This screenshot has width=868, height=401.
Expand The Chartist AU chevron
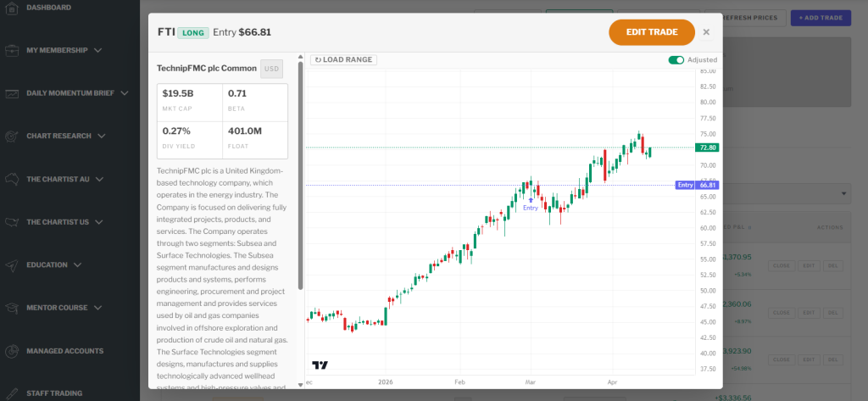[x=100, y=179]
